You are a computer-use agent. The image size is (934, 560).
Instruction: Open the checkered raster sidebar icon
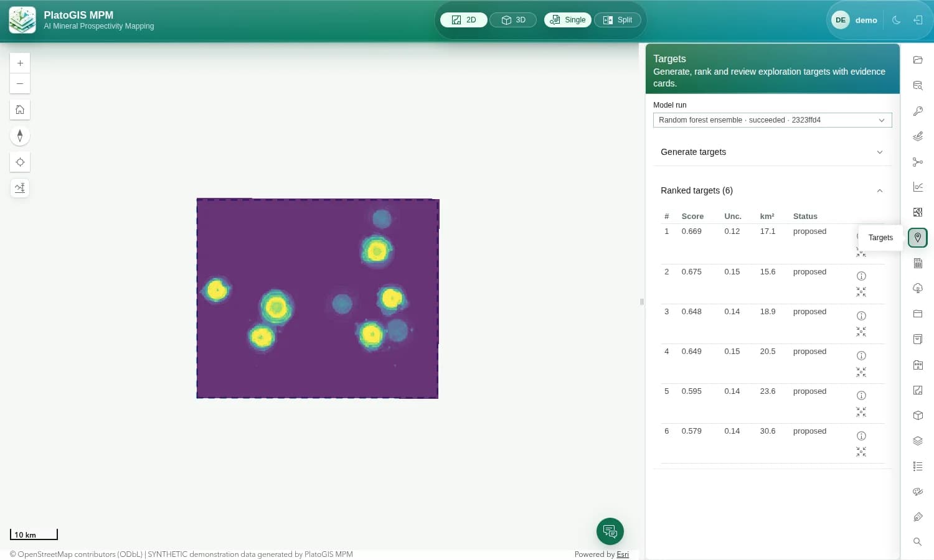[918, 212]
